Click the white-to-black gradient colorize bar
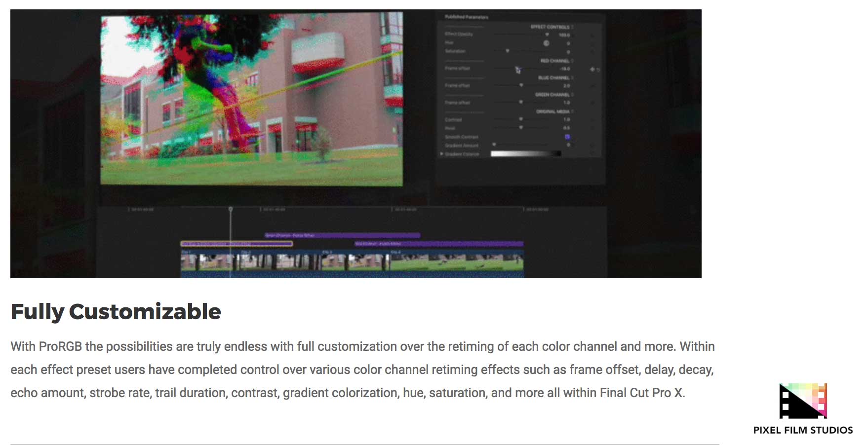 (526, 154)
